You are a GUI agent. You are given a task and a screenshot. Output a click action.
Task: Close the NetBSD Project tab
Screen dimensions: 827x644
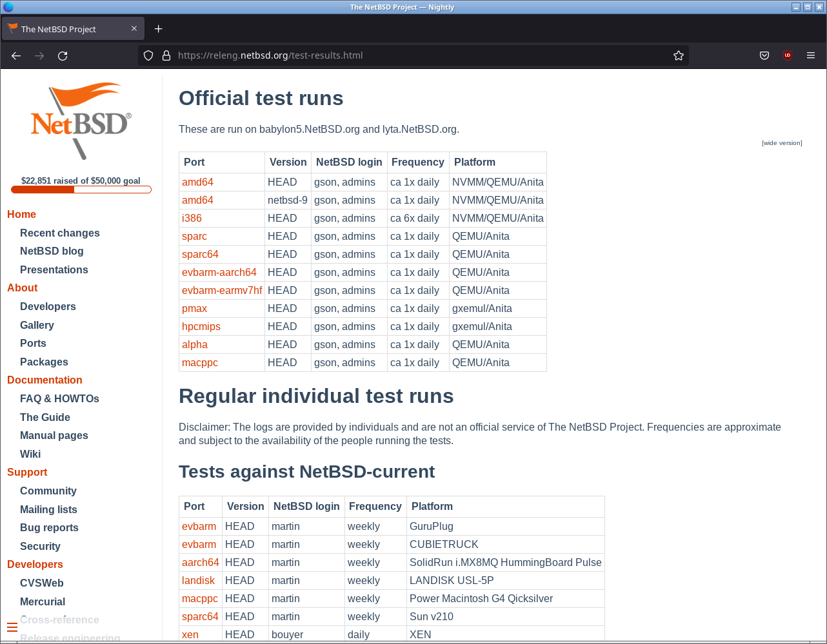(x=134, y=29)
